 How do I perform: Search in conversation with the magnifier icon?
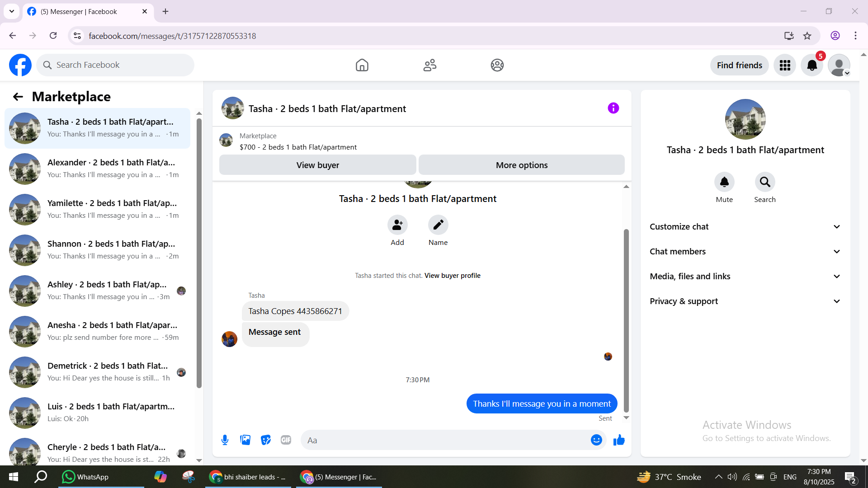pos(764,182)
